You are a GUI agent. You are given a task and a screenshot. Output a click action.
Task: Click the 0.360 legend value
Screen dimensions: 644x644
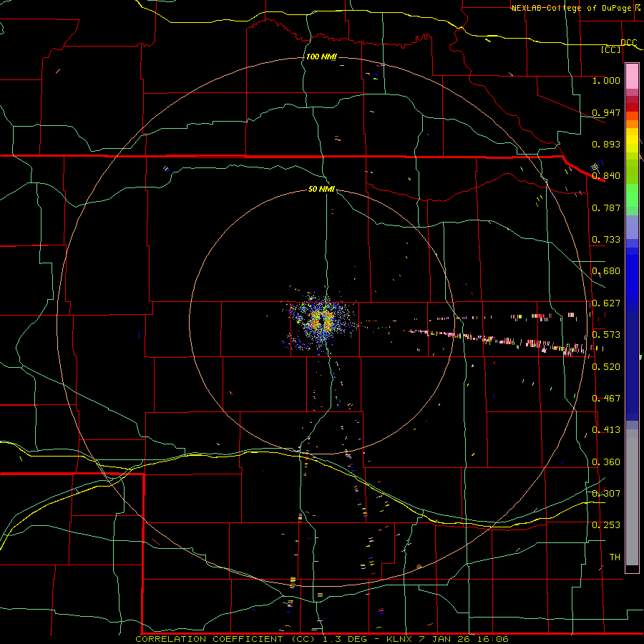[x=606, y=462]
